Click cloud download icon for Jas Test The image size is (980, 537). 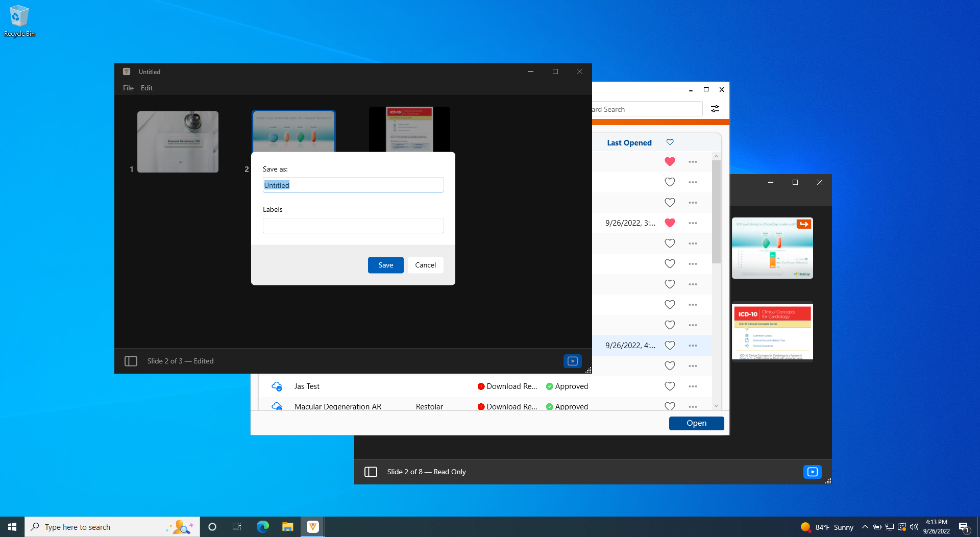coord(277,386)
